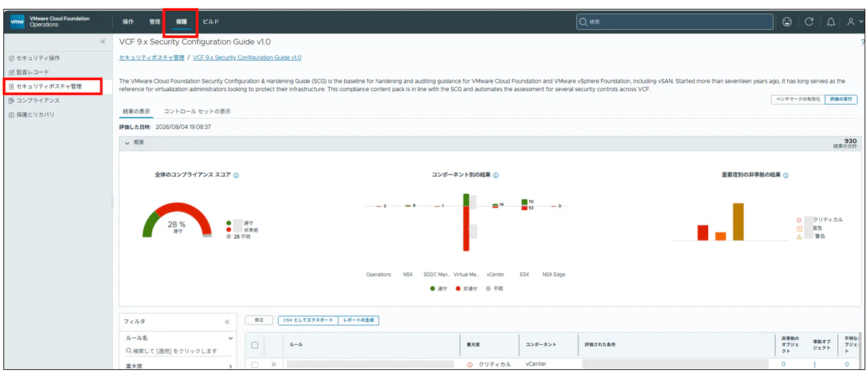Click info icon beside 重要度別の非準拠の結果
This screenshot has height=374, width=868.
[786, 175]
